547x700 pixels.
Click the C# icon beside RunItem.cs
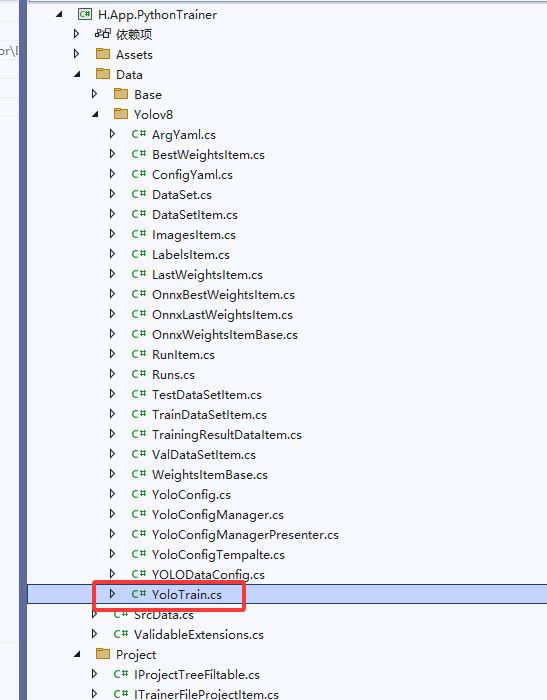click(x=139, y=354)
